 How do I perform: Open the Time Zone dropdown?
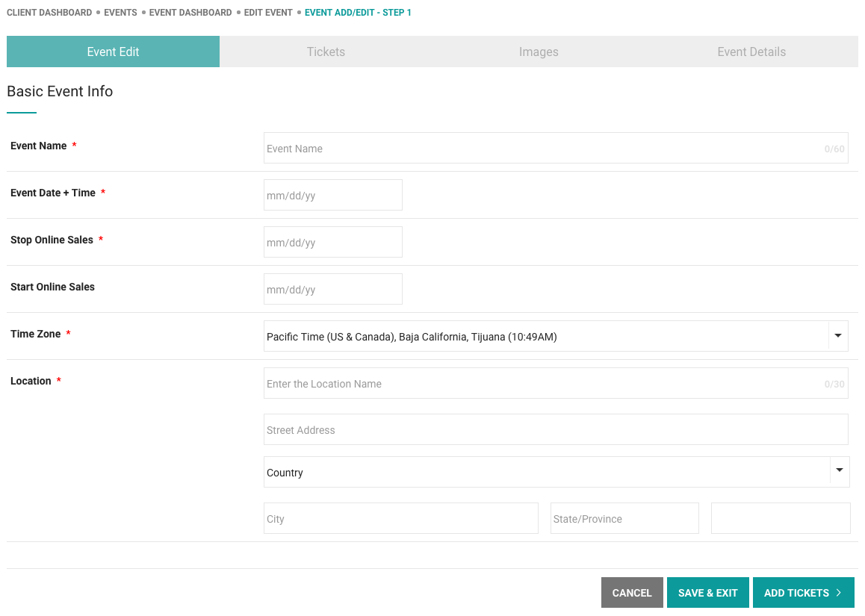556,336
